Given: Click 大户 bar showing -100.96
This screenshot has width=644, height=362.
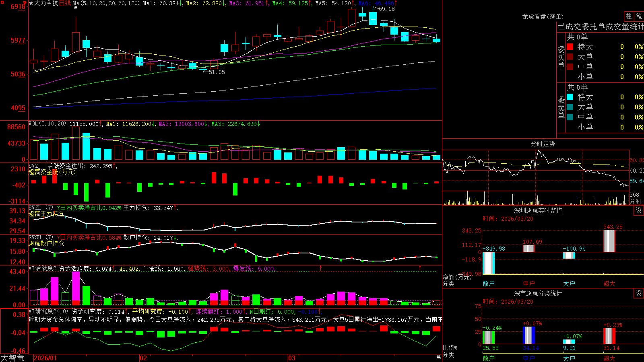Looking at the screenshot, I should [x=569, y=255].
